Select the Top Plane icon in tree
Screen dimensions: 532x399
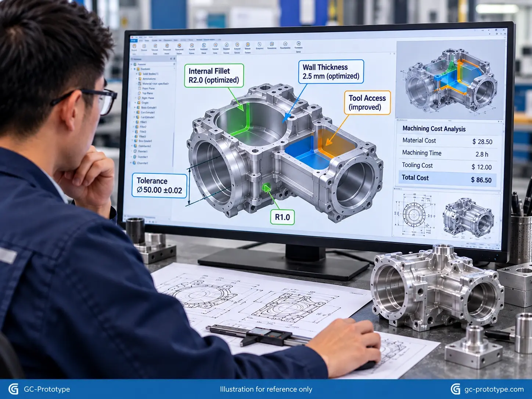(x=140, y=93)
